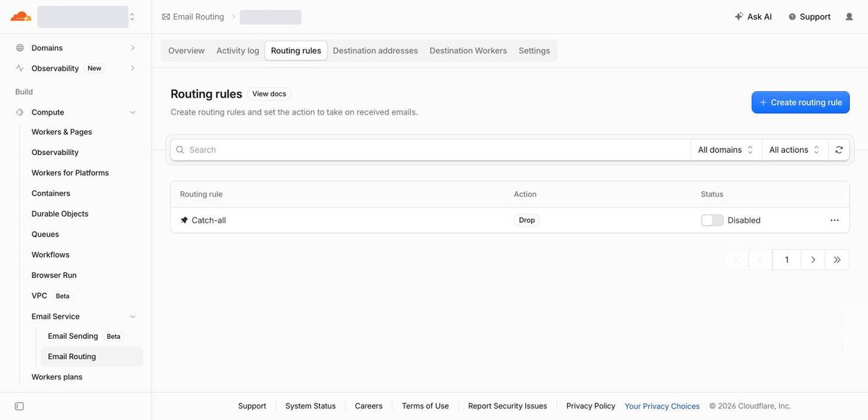Enable the Catch-all rule toggle

[x=712, y=220]
